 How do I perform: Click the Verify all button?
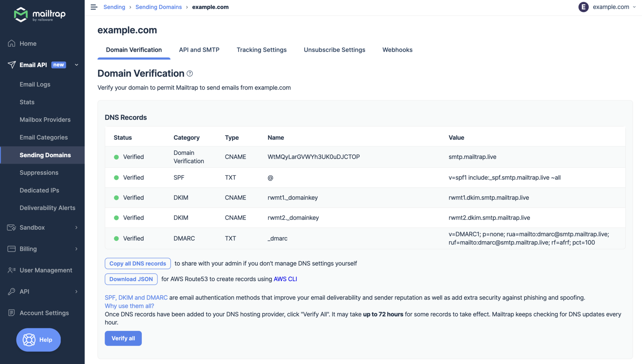[x=123, y=338]
